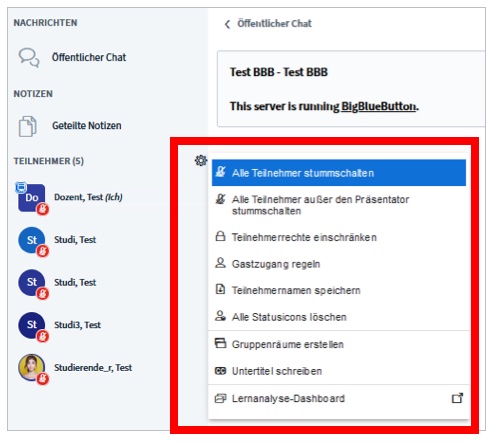Click the CC icon for Untertitel schreiben
Image resolution: width=495 pixels, height=442 pixels.
[x=220, y=371]
